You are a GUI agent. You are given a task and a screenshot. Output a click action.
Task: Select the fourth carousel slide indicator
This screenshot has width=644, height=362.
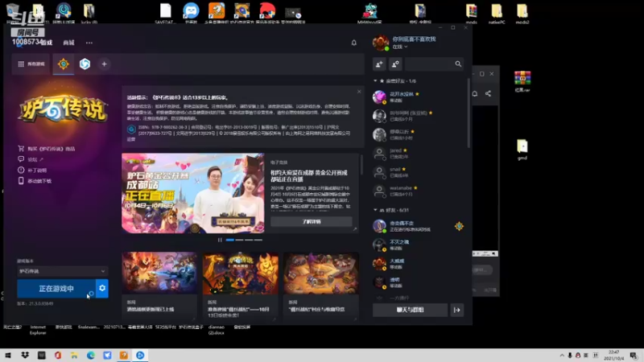pos(258,240)
